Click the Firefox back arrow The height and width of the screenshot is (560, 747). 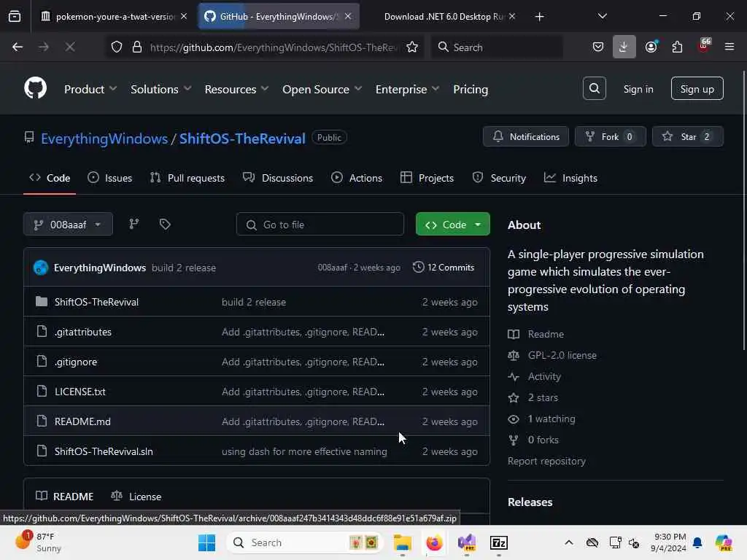[x=18, y=47]
